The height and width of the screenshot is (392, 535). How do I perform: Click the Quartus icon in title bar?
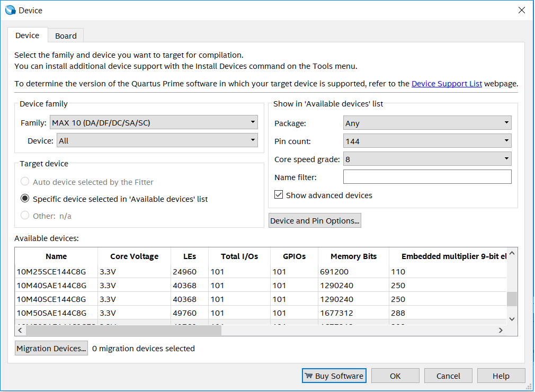click(x=10, y=10)
